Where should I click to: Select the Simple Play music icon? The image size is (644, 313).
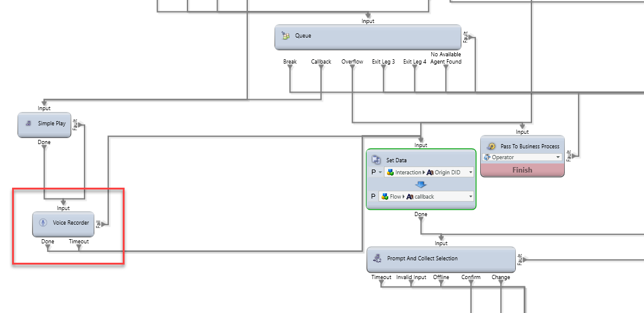click(x=28, y=124)
